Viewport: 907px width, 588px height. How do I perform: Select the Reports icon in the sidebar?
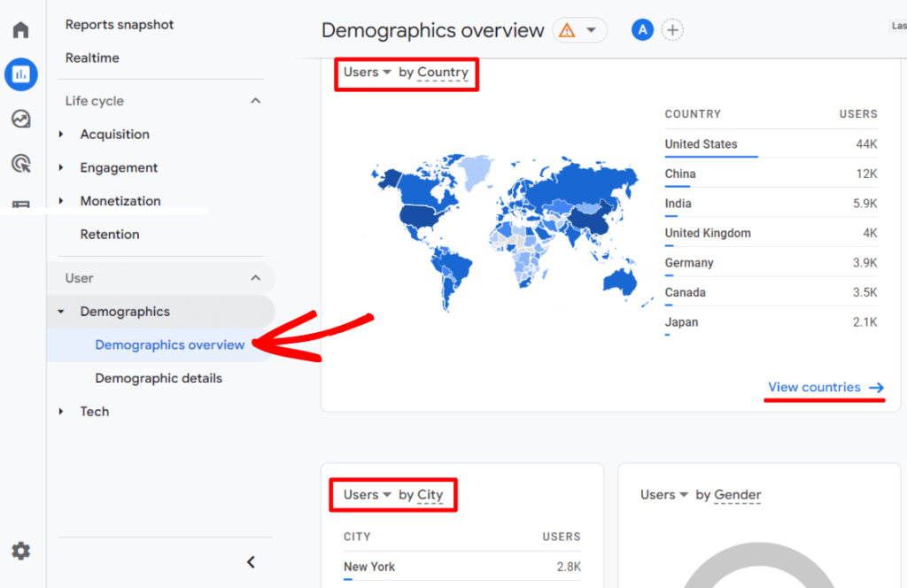[19, 74]
